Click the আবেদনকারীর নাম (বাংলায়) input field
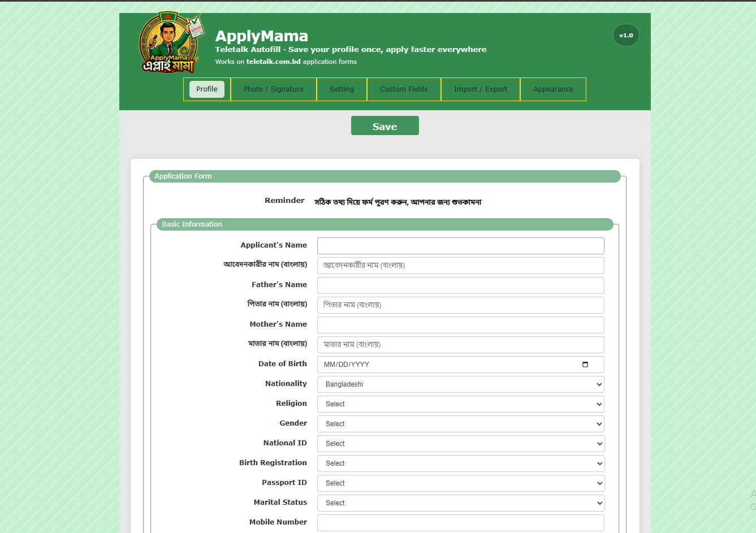756x533 pixels. 461,266
